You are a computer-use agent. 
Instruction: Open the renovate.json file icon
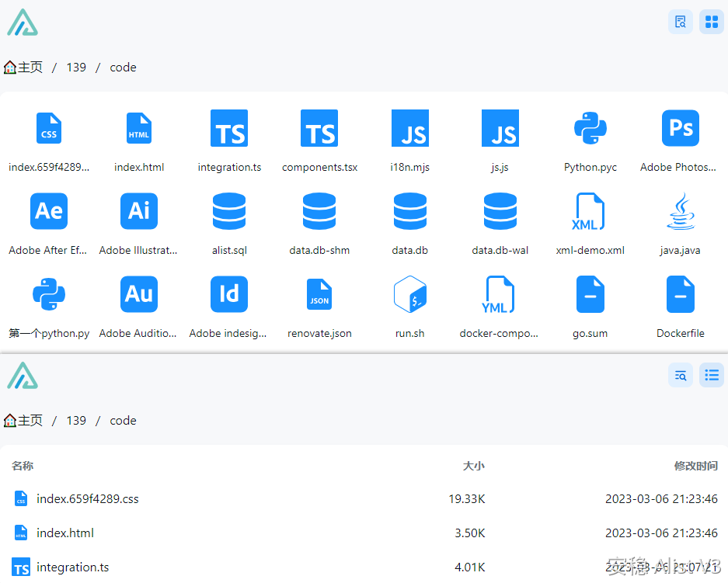click(319, 294)
